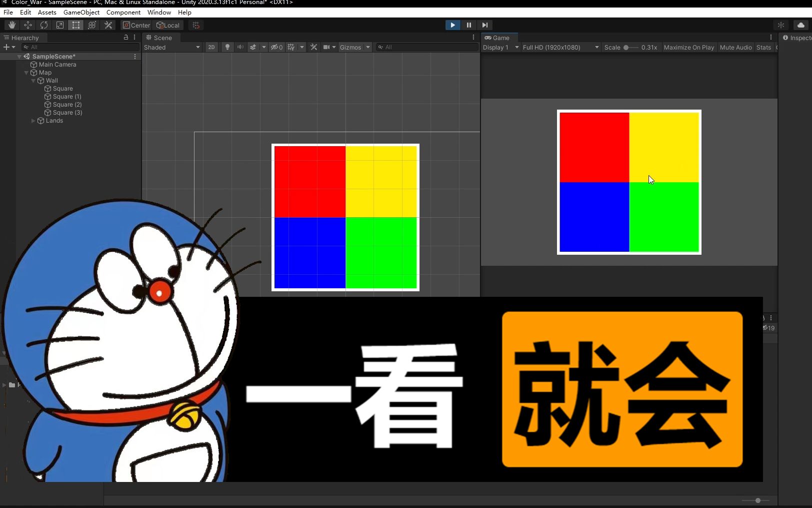
Task: Toggle Local handle rotation button
Action: 168,25
